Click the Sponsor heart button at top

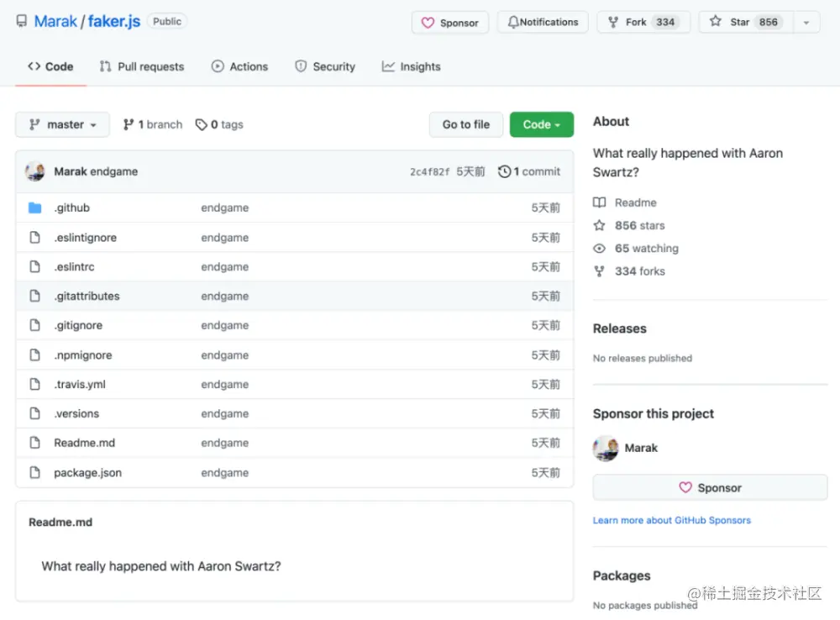point(450,23)
